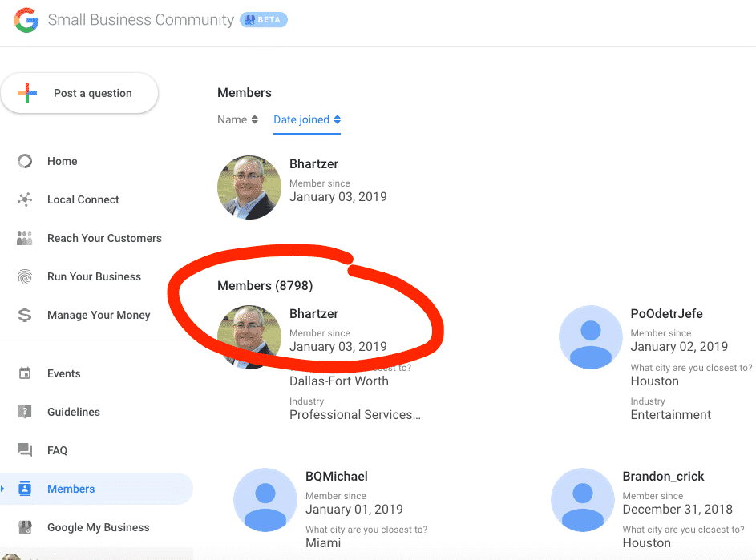Click PoOdetrJefe default avatar

(591, 336)
